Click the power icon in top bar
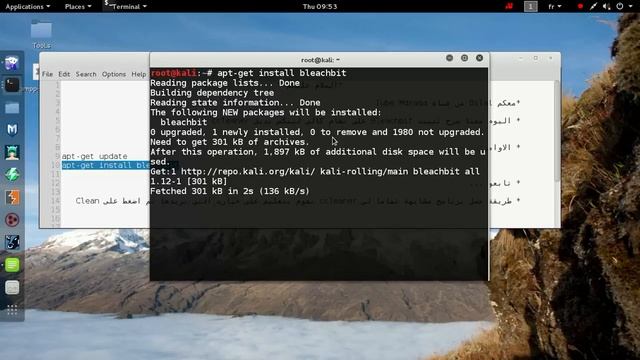 coord(620,6)
